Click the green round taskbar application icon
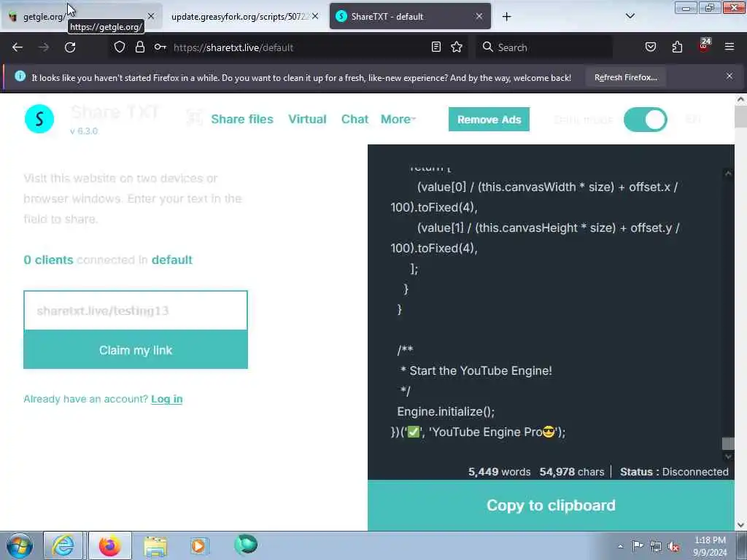Image resolution: width=747 pixels, height=560 pixels. pos(245,545)
